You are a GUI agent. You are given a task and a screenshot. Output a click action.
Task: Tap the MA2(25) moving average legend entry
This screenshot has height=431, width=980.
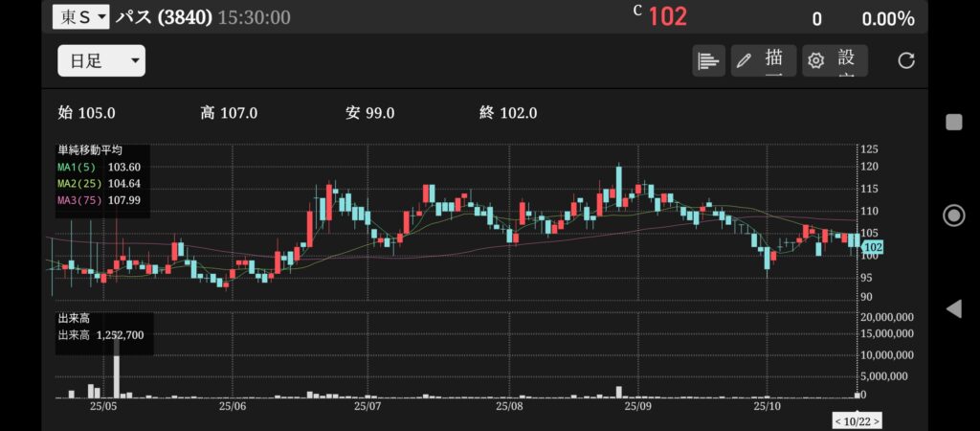click(x=99, y=184)
